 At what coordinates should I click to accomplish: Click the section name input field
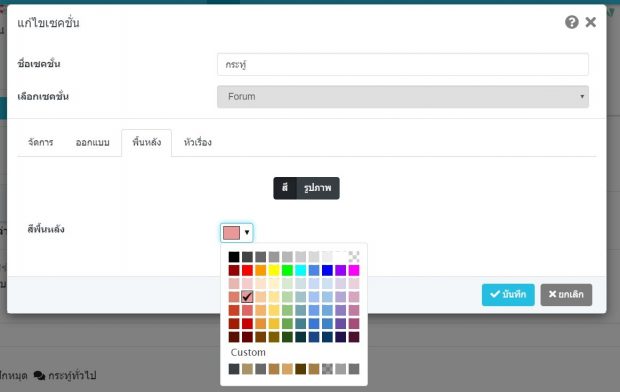pyautogui.click(x=403, y=64)
